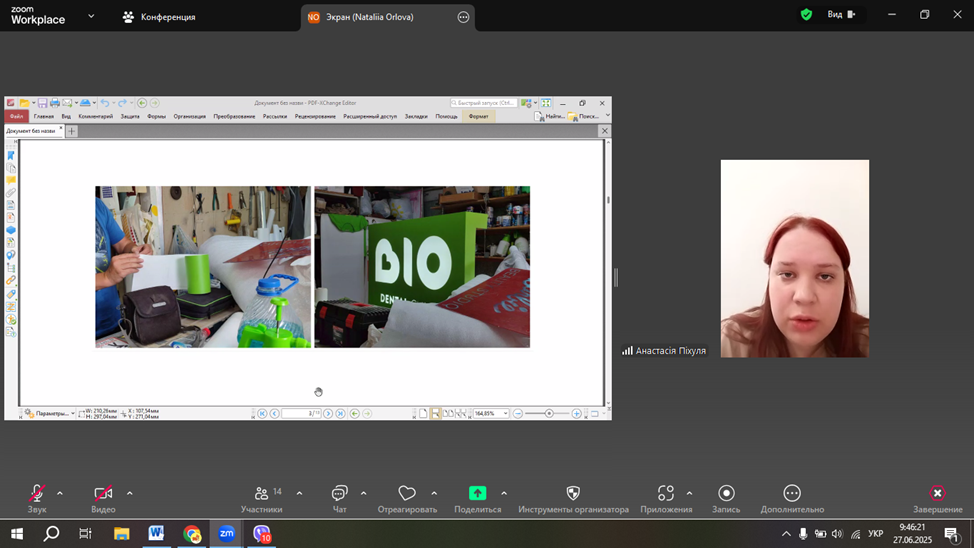Select continuous page layout icon

[x=435, y=413]
